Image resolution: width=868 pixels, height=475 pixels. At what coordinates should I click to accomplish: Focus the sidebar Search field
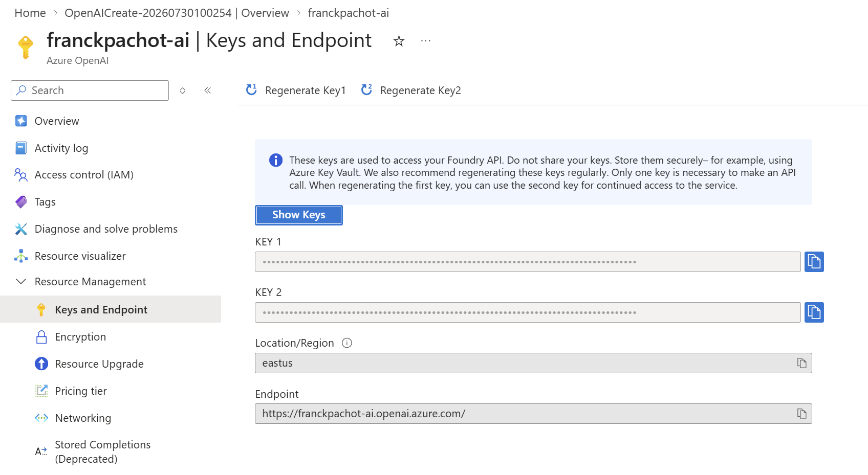pyautogui.click(x=90, y=91)
